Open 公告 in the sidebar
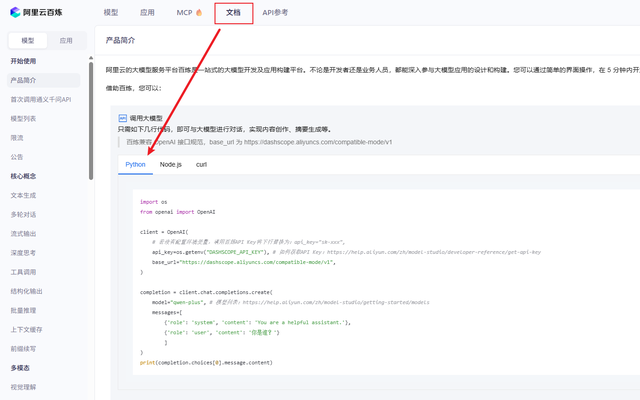Image resolution: width=640 pixels, height=400 pixels. point(17,157)
